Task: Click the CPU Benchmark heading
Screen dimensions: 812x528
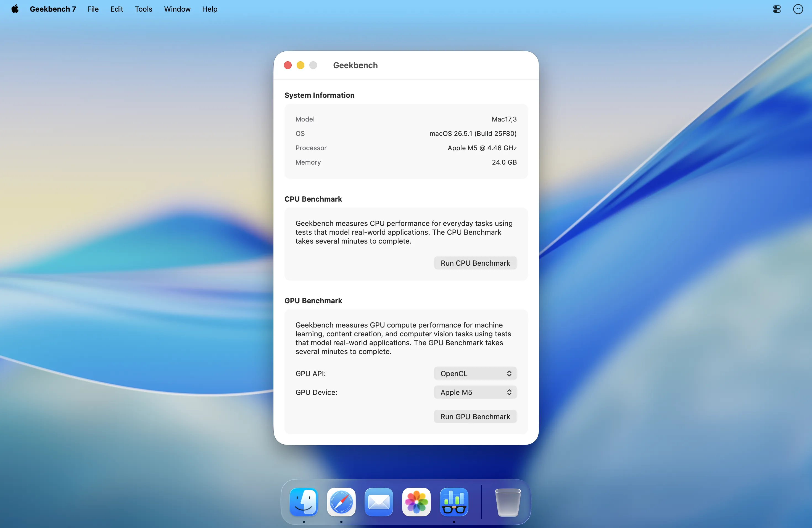Action: point(313,199)
